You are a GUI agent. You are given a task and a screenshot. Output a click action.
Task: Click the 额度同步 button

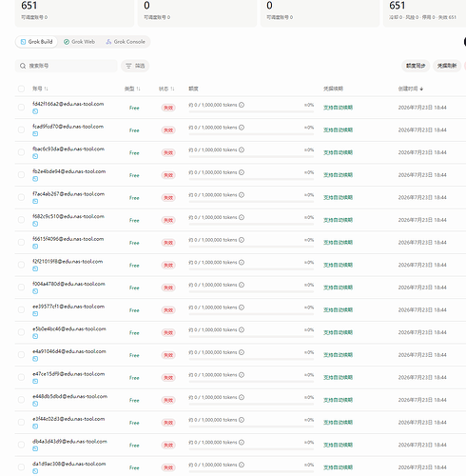pos(416,66)
